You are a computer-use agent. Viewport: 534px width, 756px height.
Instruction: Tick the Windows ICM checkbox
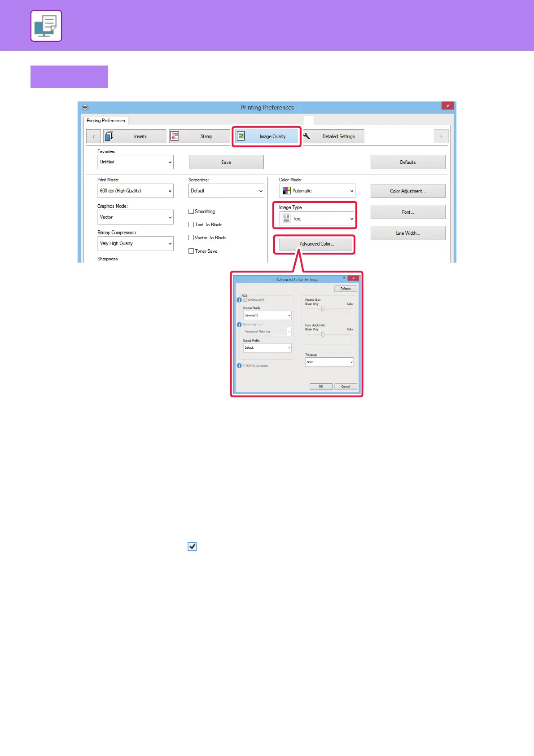pos(245,300)
